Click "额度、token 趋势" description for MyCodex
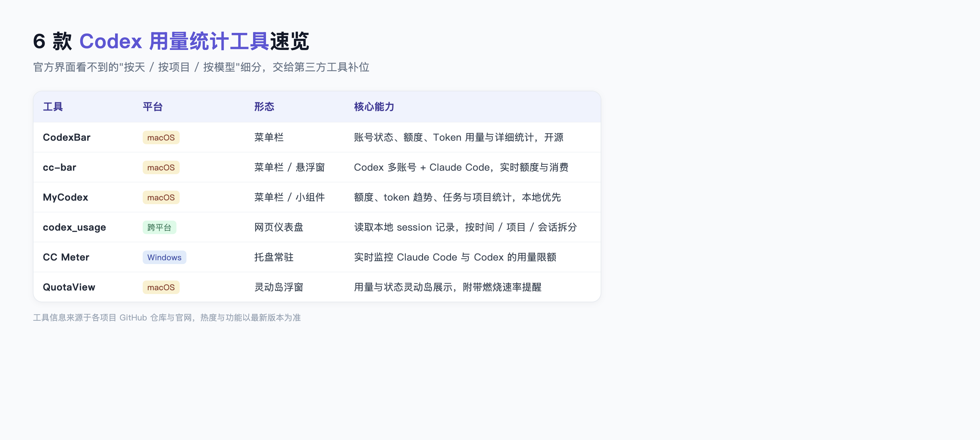Screen dimensions: 980x440 (x=457, y=197)
